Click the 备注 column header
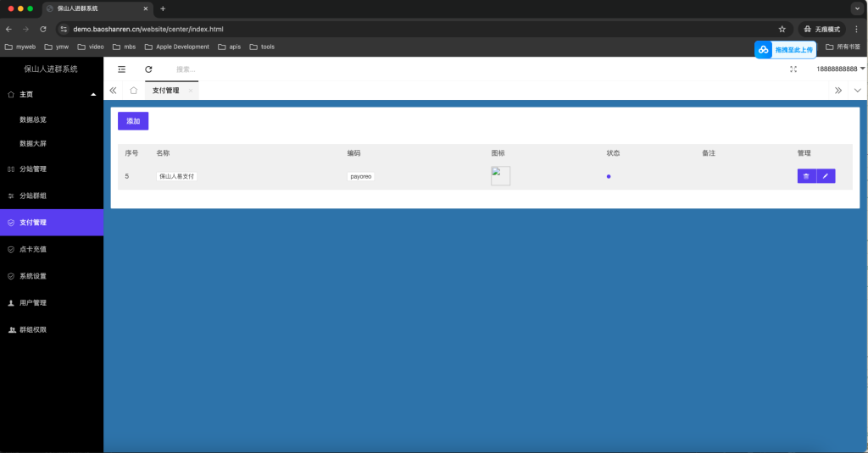Screen dimensions: 868x453 (709, 153)
